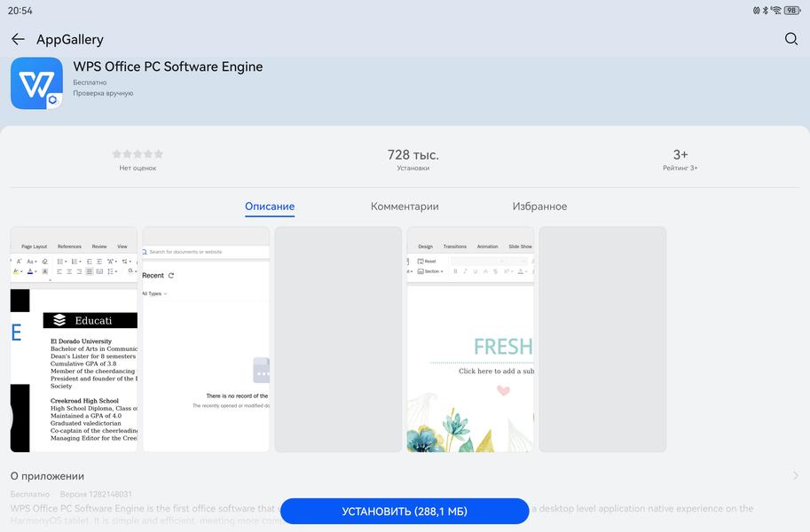Expand О приложении with right chevron

[x=796, y=476]
